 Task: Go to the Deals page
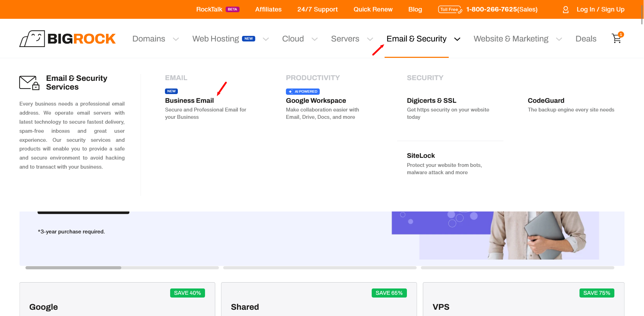[x=586, y=39]
